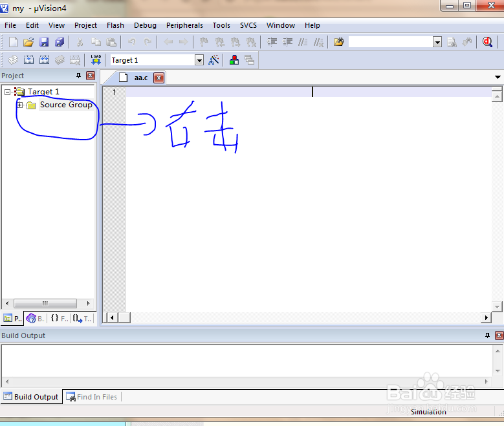Pin the Project panel
This screenshot has width=504, height=426.
pos(78,76)
